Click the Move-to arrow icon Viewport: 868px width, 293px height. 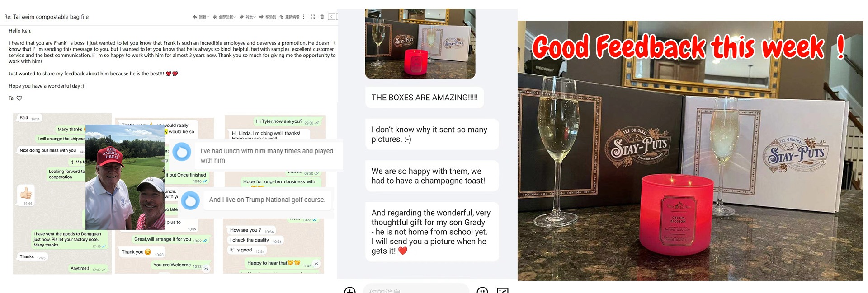coord(261,17)
